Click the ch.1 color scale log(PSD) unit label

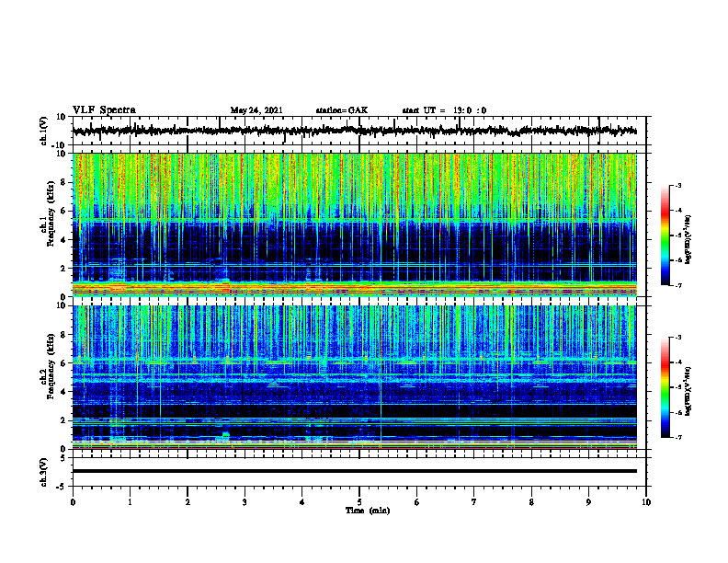tap(688, 239)
